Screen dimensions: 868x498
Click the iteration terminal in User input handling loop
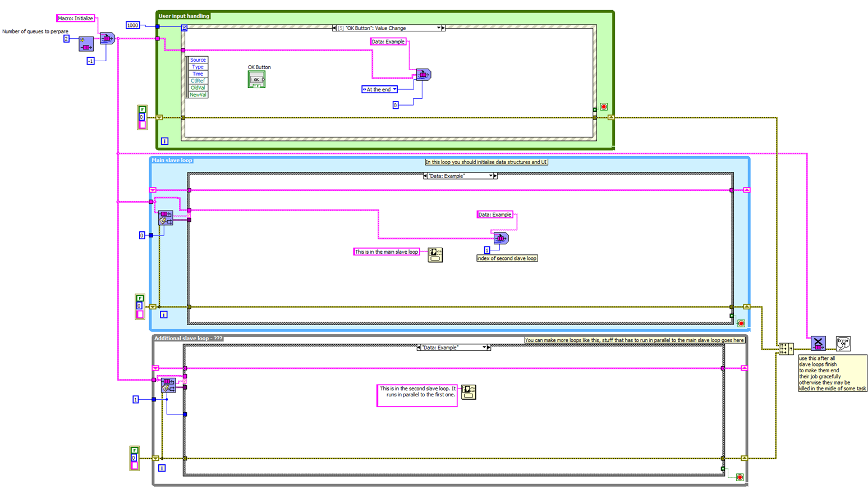[x=164, y=141]
